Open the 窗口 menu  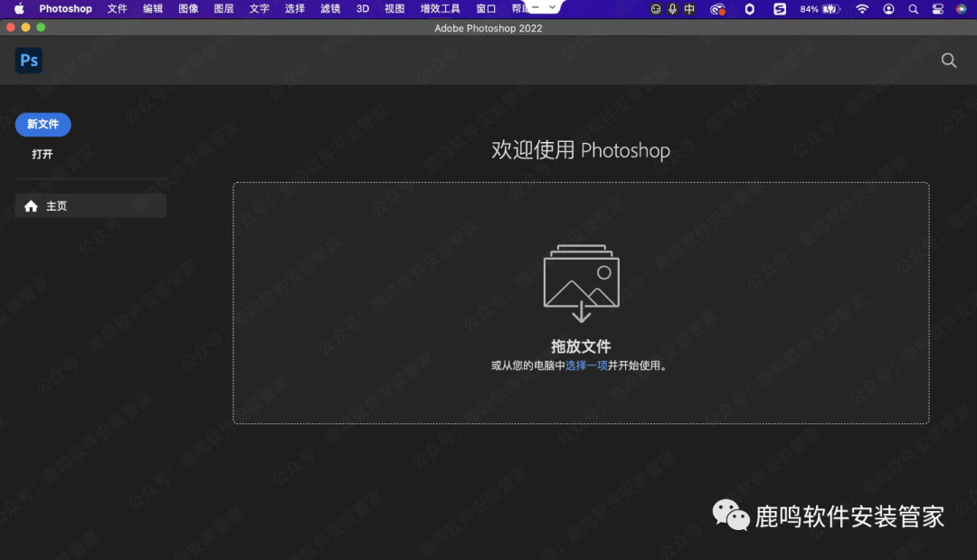(485, 9)
